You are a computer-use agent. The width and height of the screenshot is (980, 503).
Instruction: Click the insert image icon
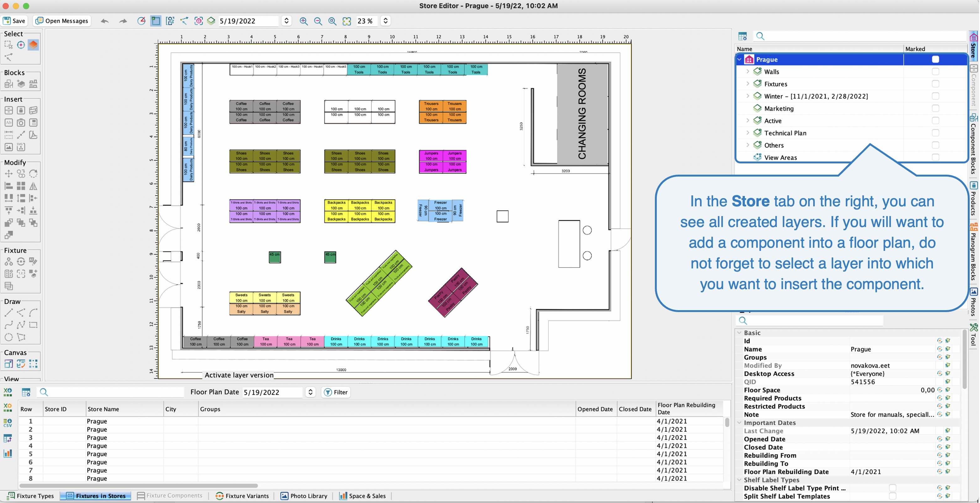tap(8, 147)
